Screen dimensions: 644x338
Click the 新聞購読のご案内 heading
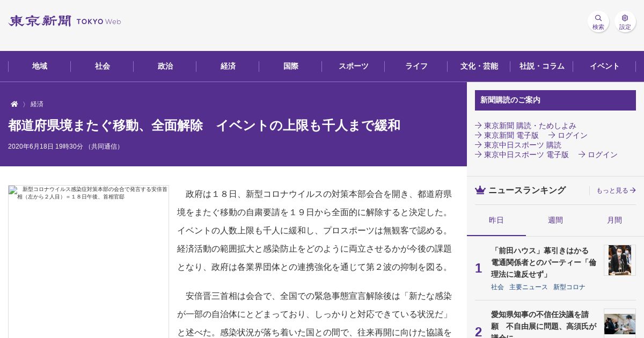(x=555, y=100)
